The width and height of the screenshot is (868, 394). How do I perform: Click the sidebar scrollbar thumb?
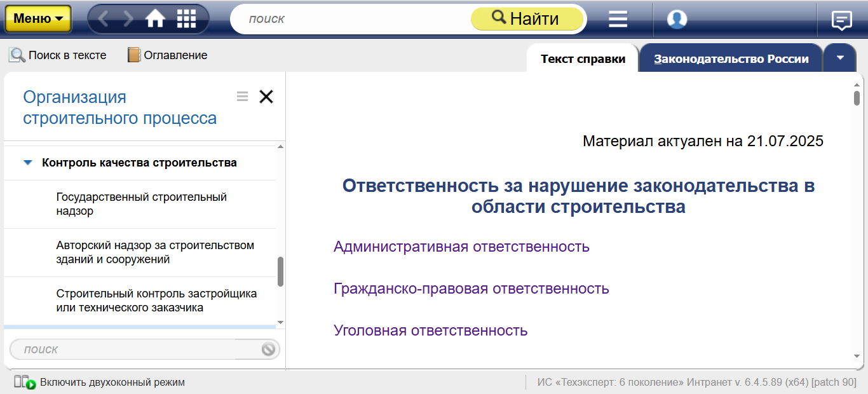click(x=281, y=272)
